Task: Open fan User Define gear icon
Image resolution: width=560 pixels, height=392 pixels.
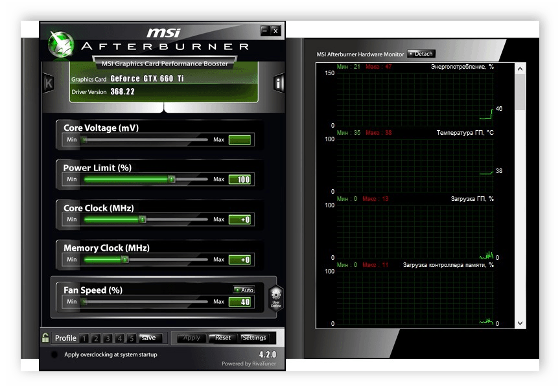Action: [x=276, y=299]
